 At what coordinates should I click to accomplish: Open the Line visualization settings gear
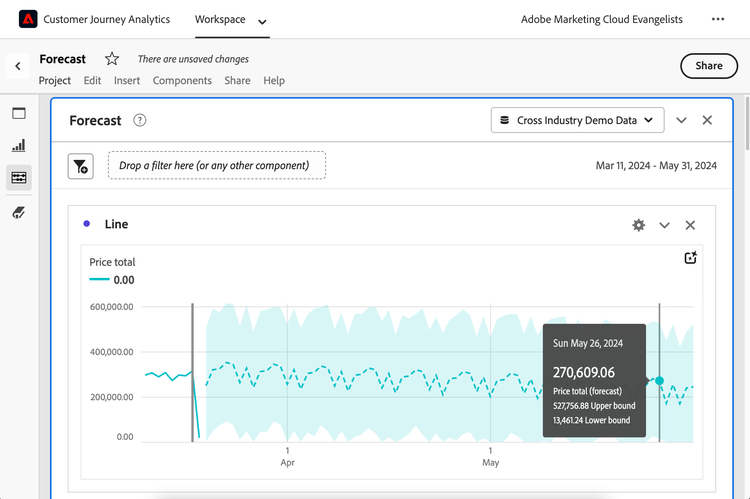point(638,225)
